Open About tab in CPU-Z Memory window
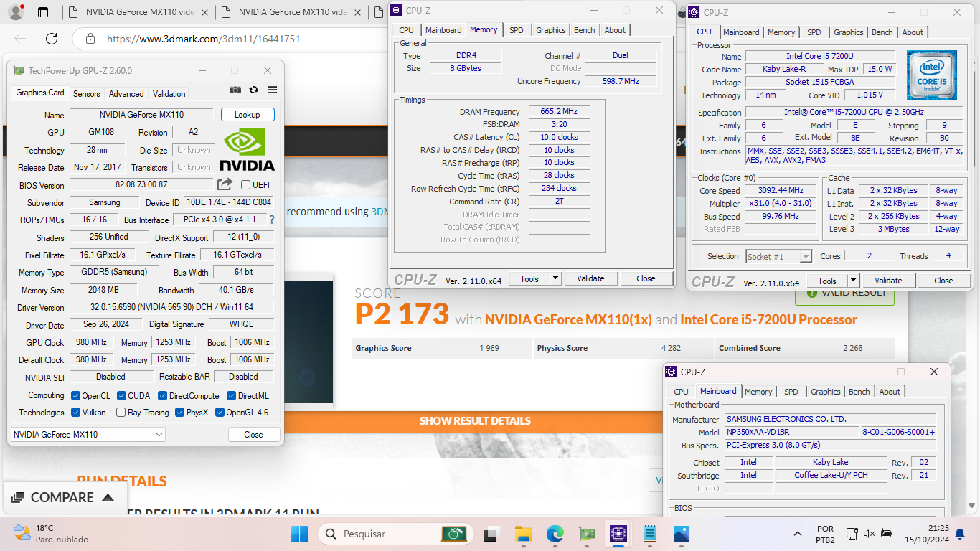980x551 pixels. click(615, 30)
